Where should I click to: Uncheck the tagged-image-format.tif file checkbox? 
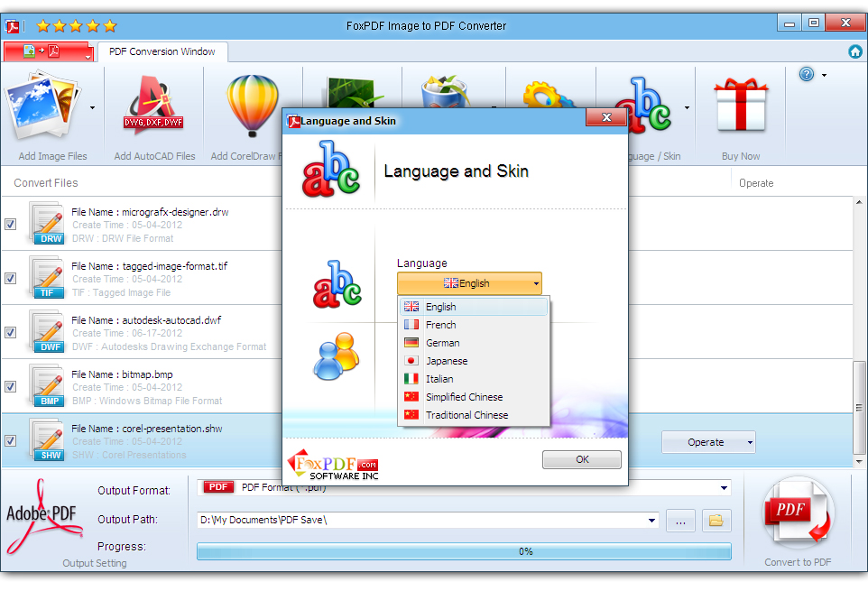click(x=11, y=278)
